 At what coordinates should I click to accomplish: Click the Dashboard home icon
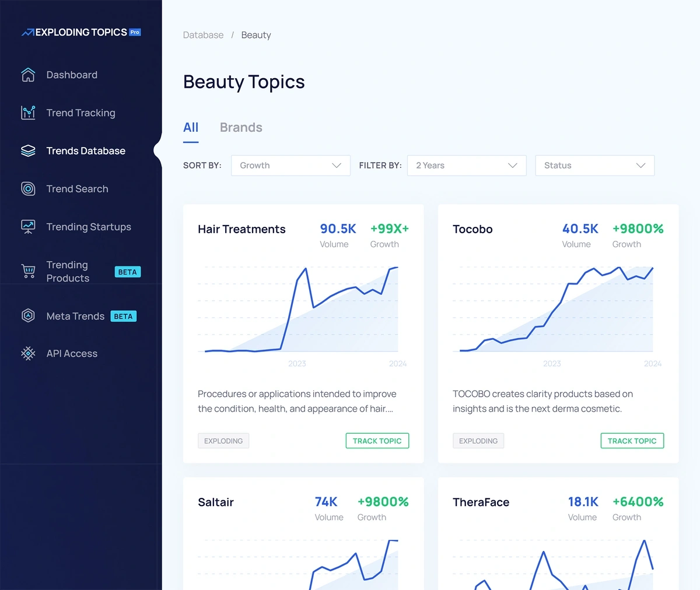pyautogui.click(x=28, y=75)
